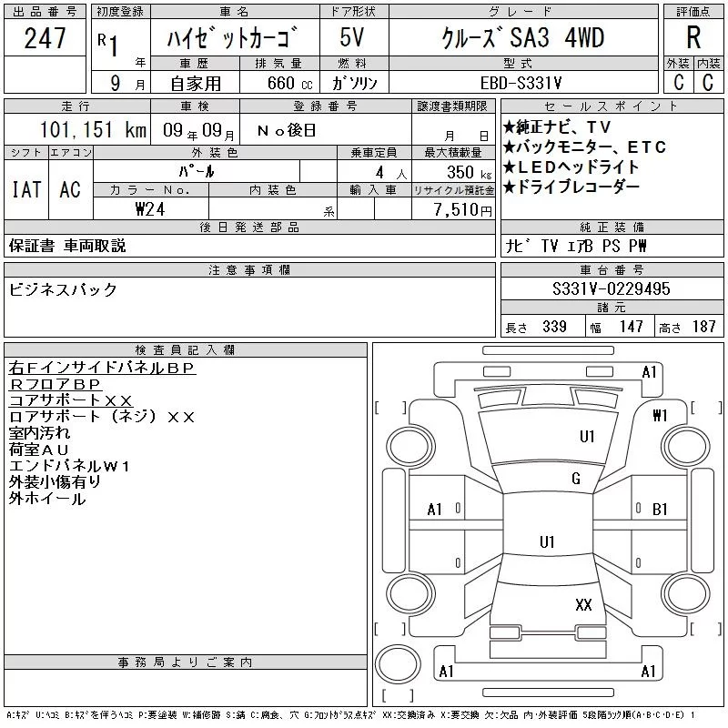Select header "事務局よりご案内"
Screen dimensions: 728x728
185,662
